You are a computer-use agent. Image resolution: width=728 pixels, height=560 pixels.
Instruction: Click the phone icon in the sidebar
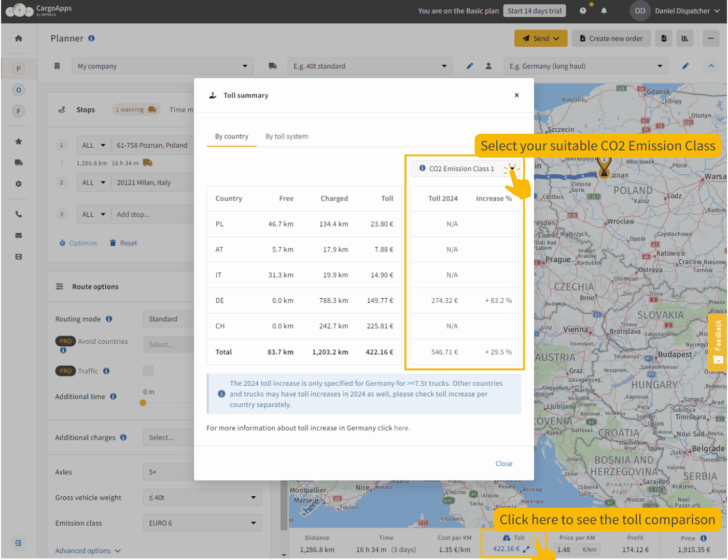[x=19, y=214]
